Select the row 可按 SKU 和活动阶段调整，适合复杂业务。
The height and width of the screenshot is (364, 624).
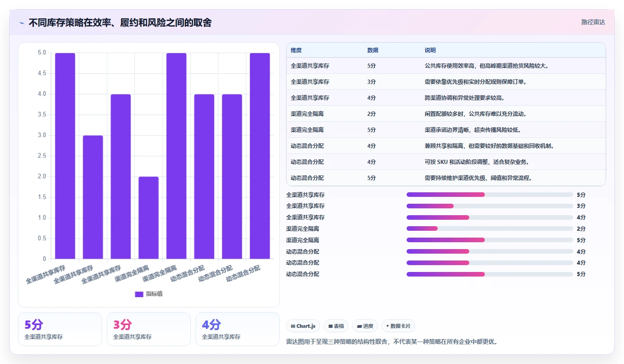[x=446, y=162]
